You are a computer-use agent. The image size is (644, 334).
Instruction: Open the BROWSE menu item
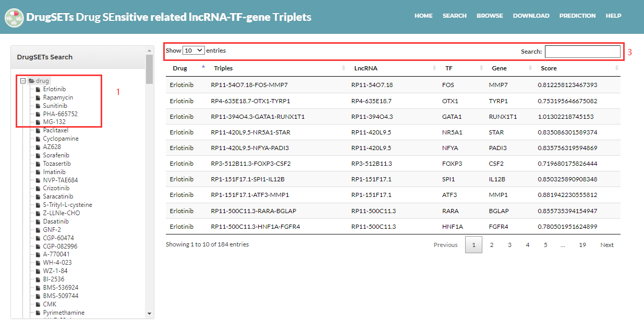point(490,16)
